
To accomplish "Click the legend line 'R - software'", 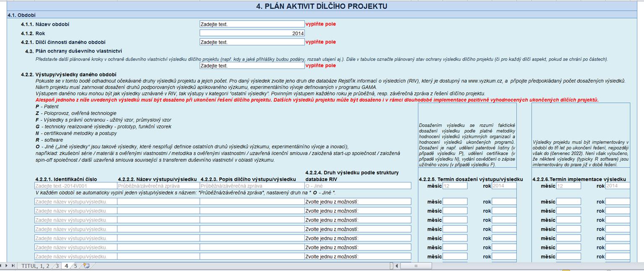I will pyautogui.click(x=49, y=140).
